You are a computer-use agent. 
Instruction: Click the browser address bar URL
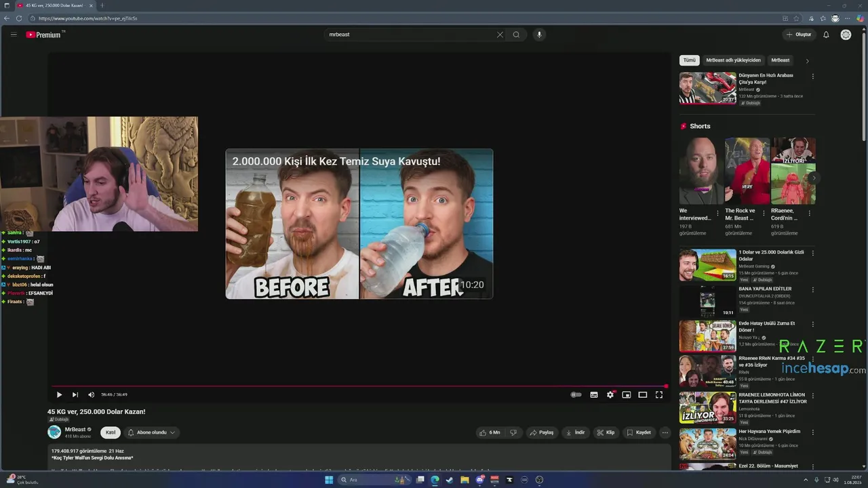[x=88, y=18]
